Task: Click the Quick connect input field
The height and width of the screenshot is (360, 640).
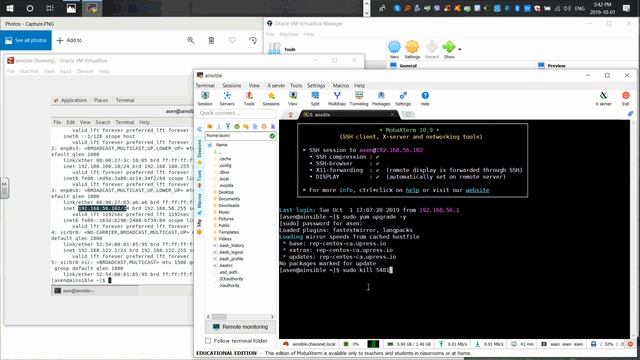Action: pos(237,113)
